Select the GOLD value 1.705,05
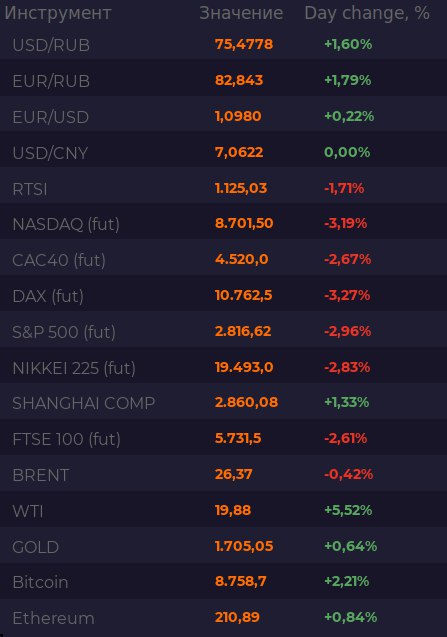The height and width of the screenshot is (637, 447). 244,546
